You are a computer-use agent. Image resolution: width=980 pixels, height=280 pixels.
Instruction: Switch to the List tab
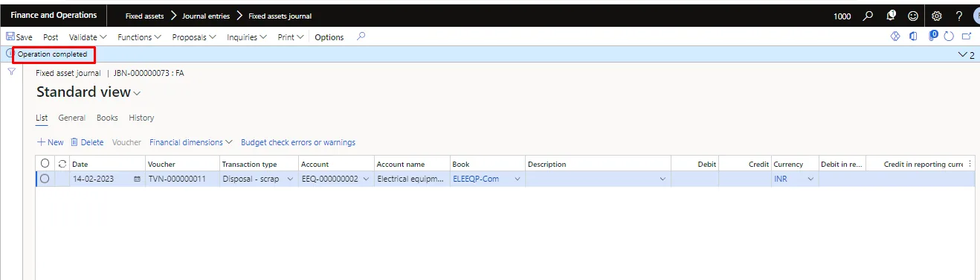pyautogui.click(x=42, y=118)
